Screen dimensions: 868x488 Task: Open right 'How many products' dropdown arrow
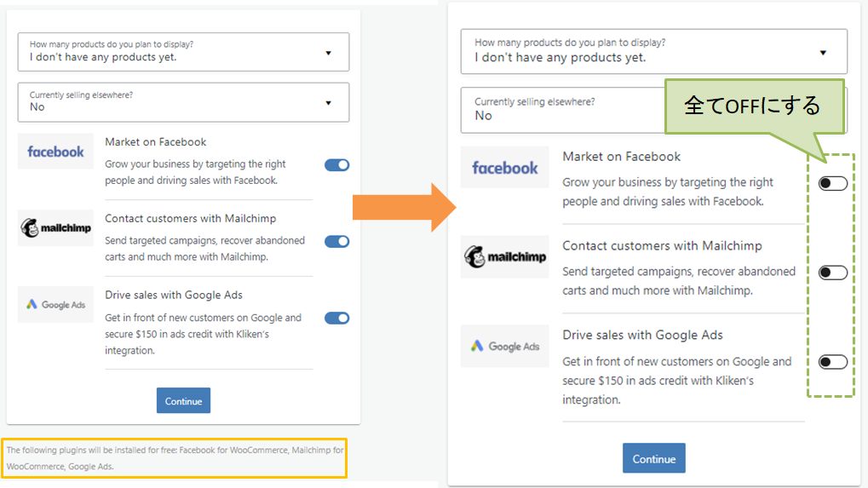pyautogui.click(x=823, y=53)
